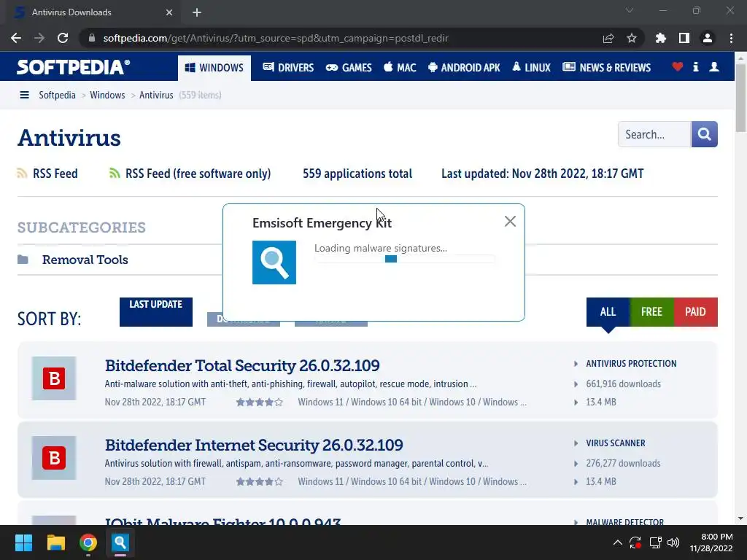Click Bitdefender Internet Security star rating
This screenshot has height=560, width=747.
point(259,482)
